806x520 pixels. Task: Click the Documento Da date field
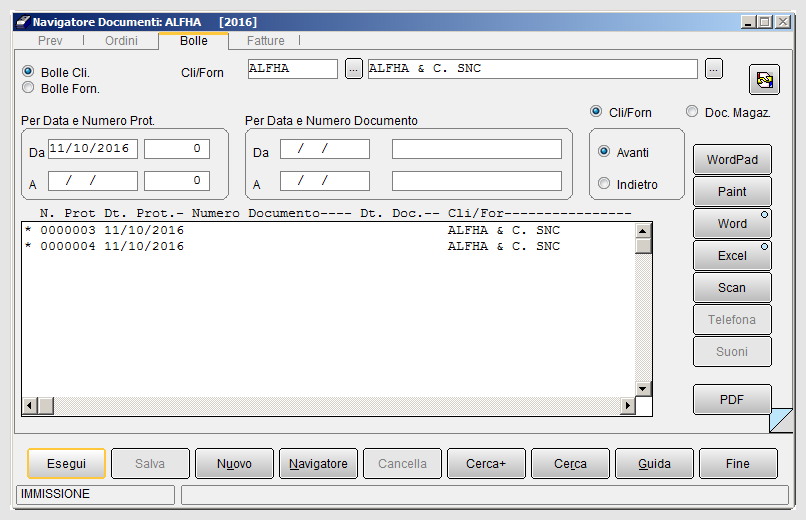[324, 149]
